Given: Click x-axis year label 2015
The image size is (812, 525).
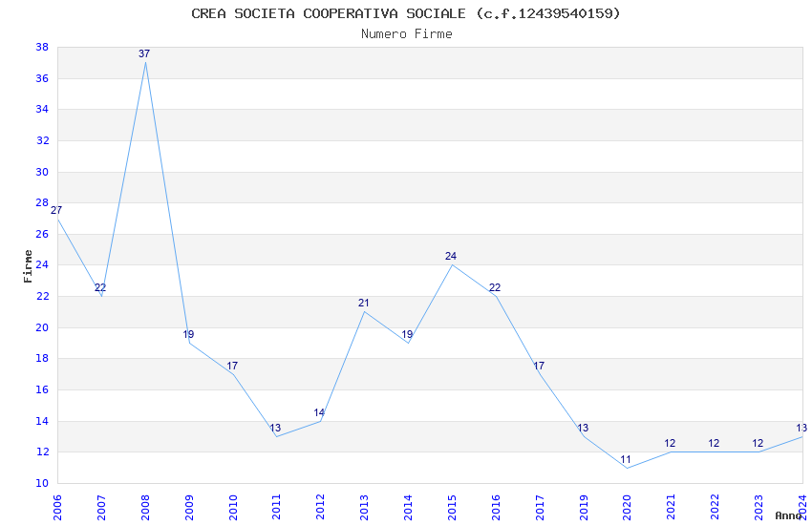Looking at the screenshot, I should click(452, 507).
